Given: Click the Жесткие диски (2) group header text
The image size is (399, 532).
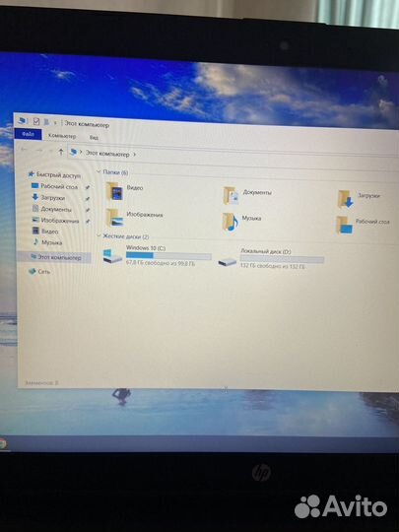Looking at the screenshot, I should [x=126, y=236].
